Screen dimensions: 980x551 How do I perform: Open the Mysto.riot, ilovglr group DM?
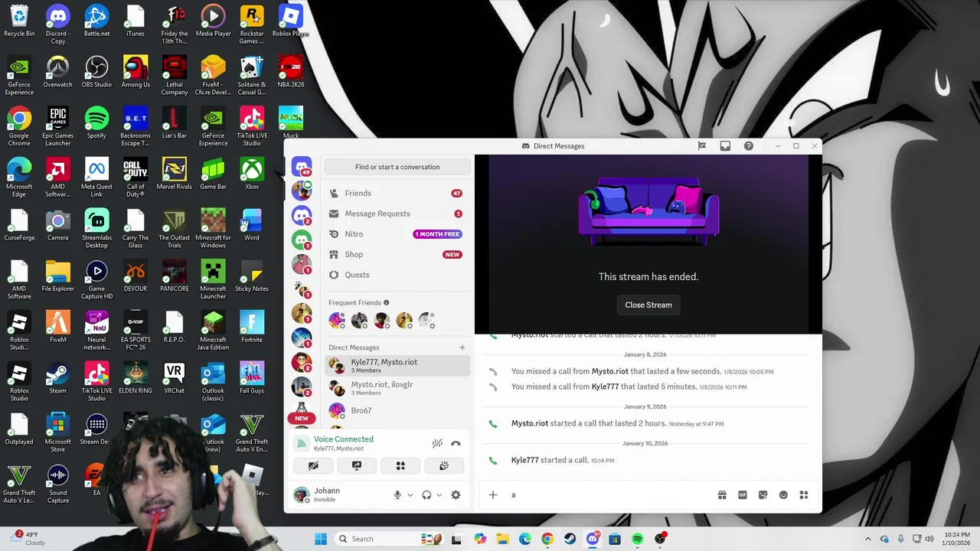coord(397,388)
